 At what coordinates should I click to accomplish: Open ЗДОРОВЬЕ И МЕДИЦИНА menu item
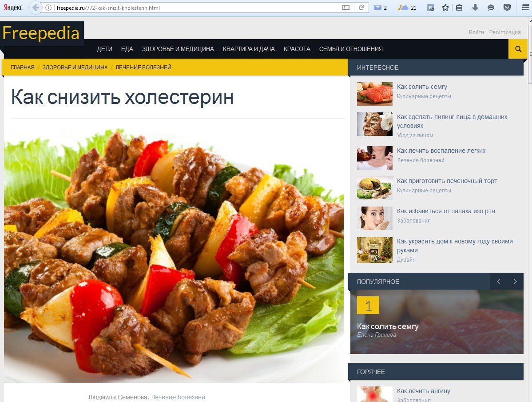coord(178,49)
